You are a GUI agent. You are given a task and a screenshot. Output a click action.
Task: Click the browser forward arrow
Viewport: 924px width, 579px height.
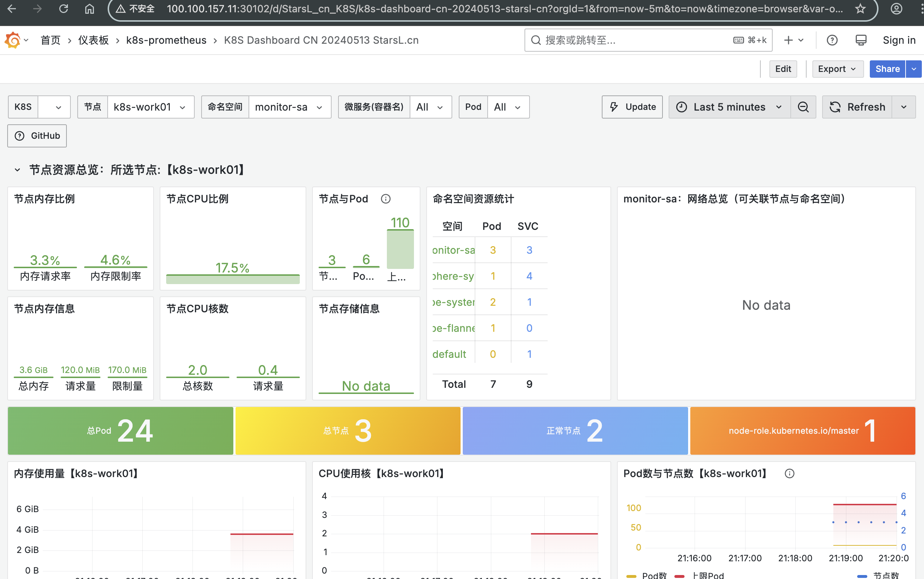click(x=38, y=8)
